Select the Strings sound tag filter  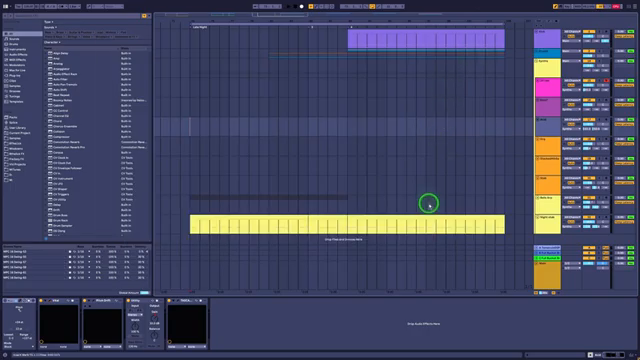pos(73,37)
